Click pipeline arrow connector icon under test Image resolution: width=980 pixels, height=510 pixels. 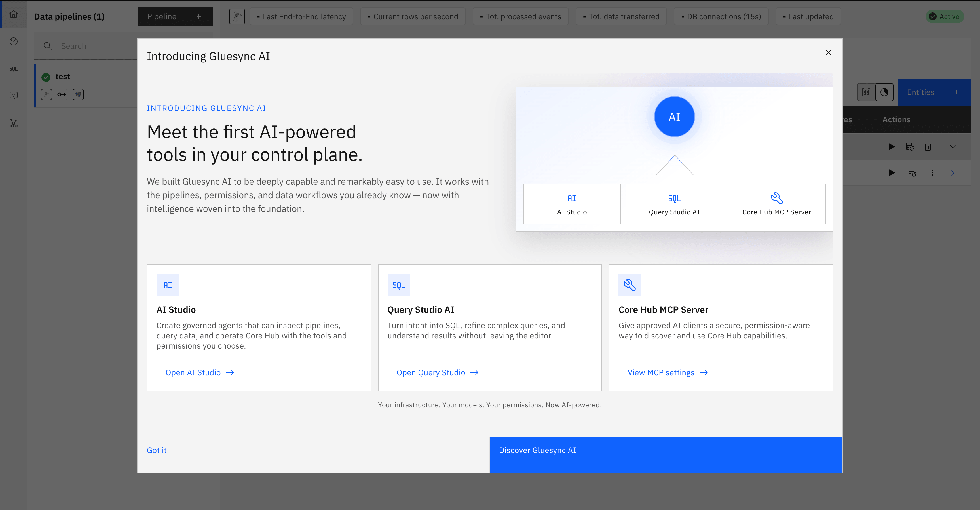(62, 94)
